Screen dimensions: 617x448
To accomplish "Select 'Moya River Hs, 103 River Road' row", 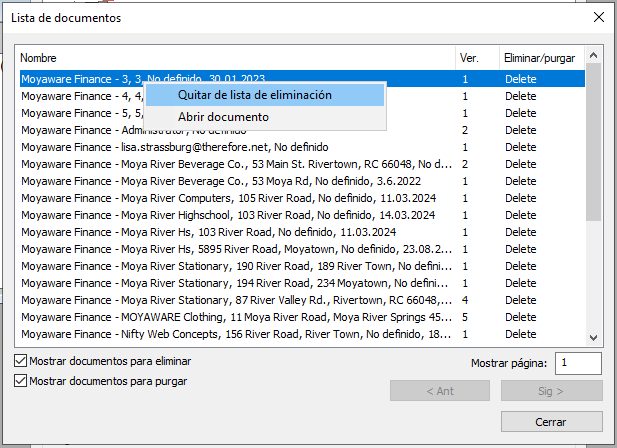I will click(302, 232).
